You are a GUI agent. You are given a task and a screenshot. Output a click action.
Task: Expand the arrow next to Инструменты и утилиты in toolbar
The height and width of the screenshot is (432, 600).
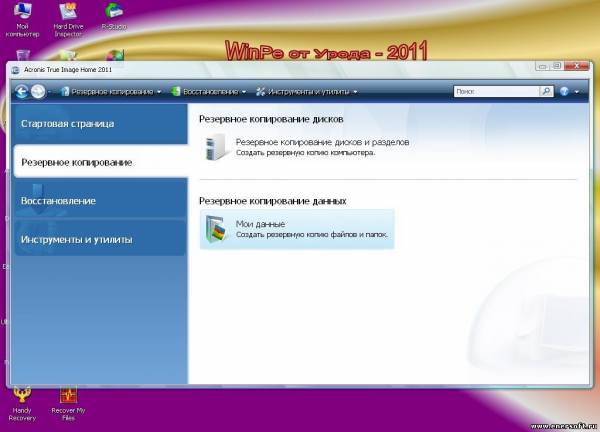tap(355, 92)
